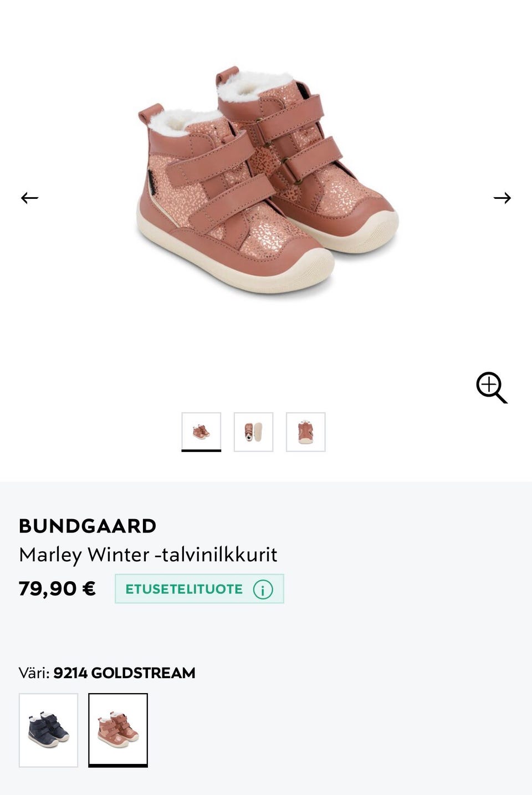Select the first thumbnail of the boot pair
Image resolution: width=532 pixels, height=795 pixels.
(x=201, y=432)
